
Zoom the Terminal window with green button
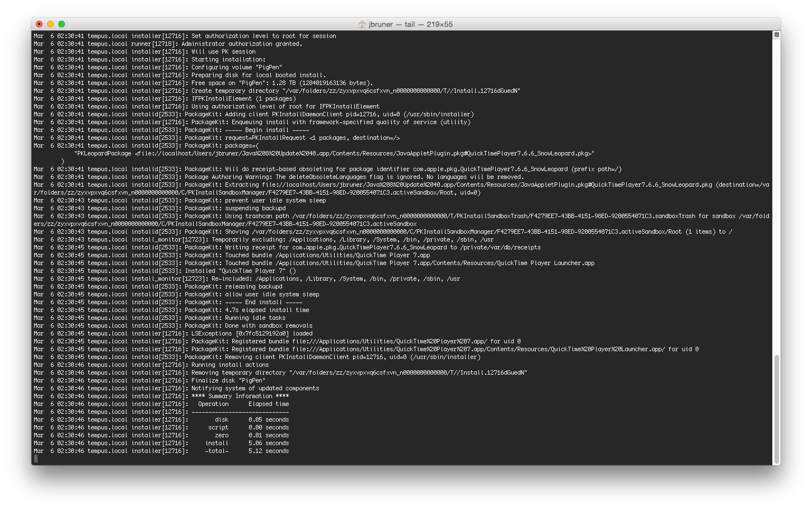point(62,24)
